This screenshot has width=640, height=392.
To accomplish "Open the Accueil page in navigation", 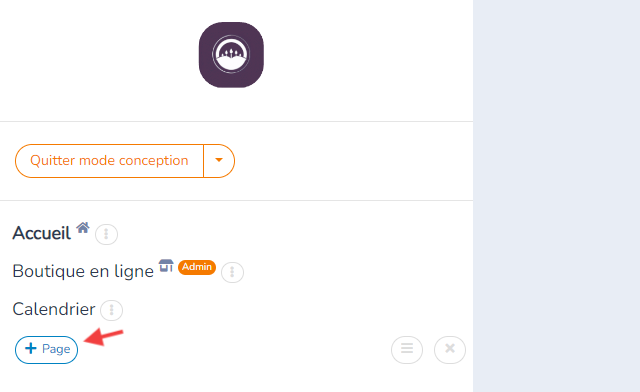I will pyautogui.click(x=42, y=233).
